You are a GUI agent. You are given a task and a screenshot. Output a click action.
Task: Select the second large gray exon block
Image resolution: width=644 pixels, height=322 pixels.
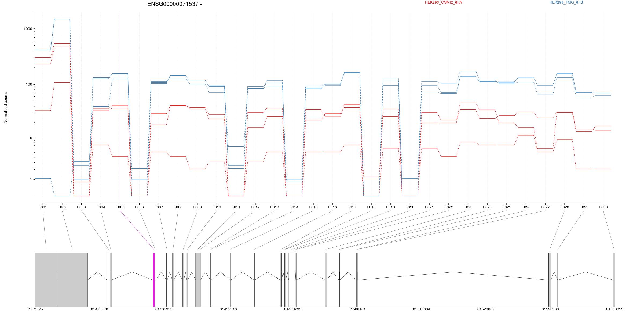tap(72, 280)
